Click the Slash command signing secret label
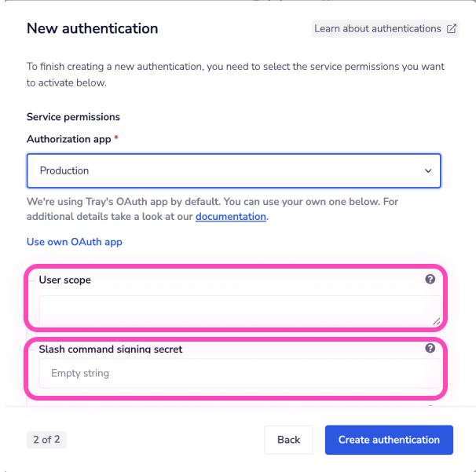This screenshot has height=472, width=476. [x=111, y=349]
